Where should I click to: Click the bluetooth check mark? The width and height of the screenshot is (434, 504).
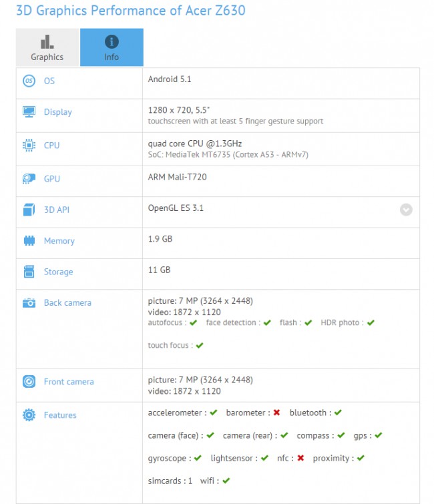[x=338, y=413]
